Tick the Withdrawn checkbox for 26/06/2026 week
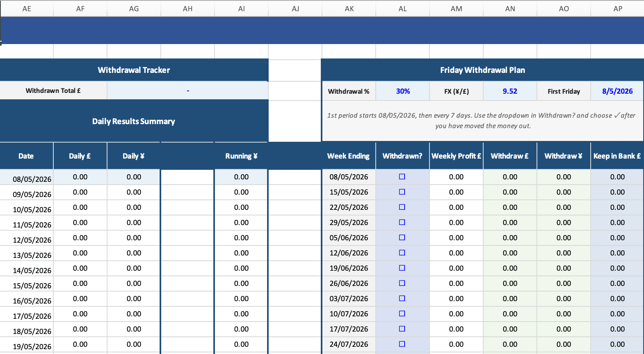This screenshot has height=354, width=644. [x=402, y=283]
